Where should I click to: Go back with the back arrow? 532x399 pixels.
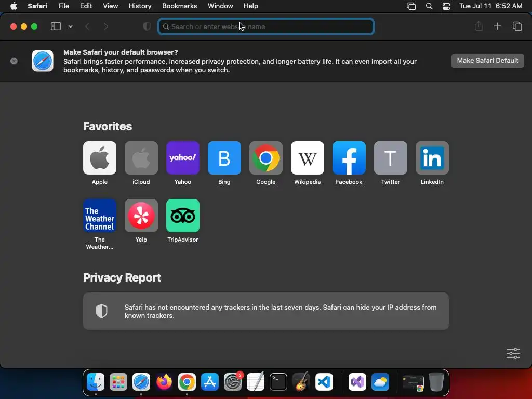[87, 26]
